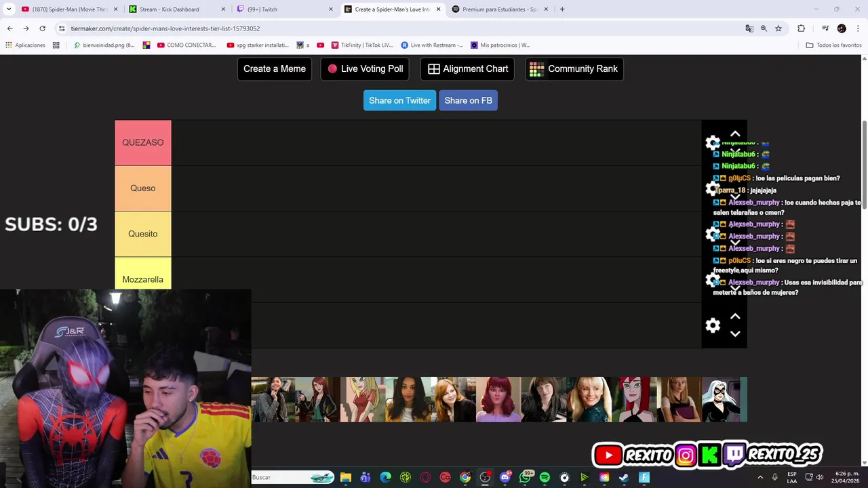
Task: Pick the Black Cat character image
Action: 724,399
